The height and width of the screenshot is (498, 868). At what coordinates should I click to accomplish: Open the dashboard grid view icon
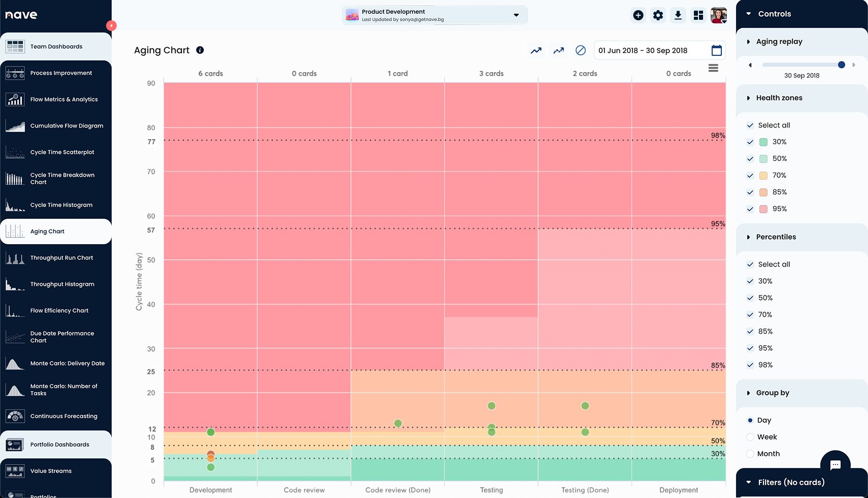click(x=698, y=16)
